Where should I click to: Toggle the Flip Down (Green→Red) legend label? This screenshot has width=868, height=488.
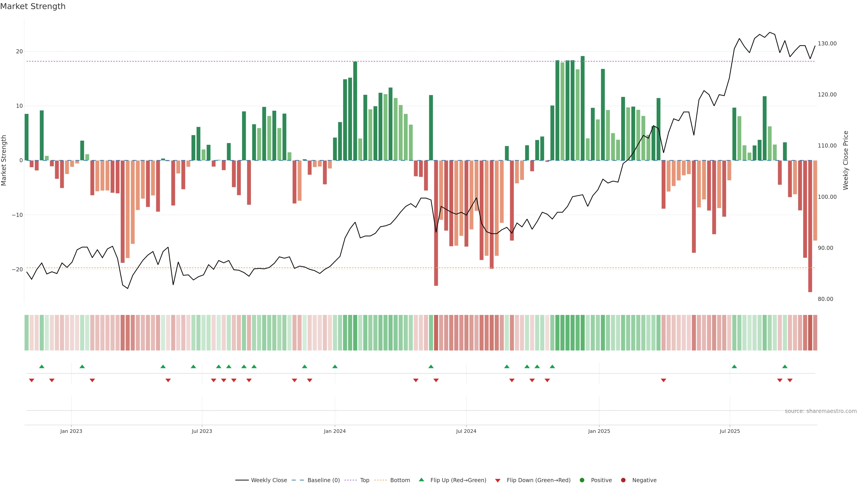(538, 480)
